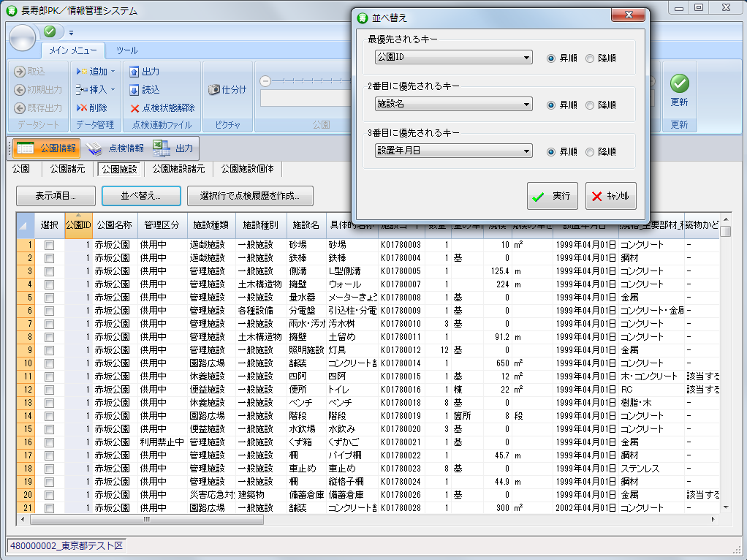Viewport: 747px width, 560px height.
Task: Click the 表示項目... button
Action: click(x=56, y=196)
